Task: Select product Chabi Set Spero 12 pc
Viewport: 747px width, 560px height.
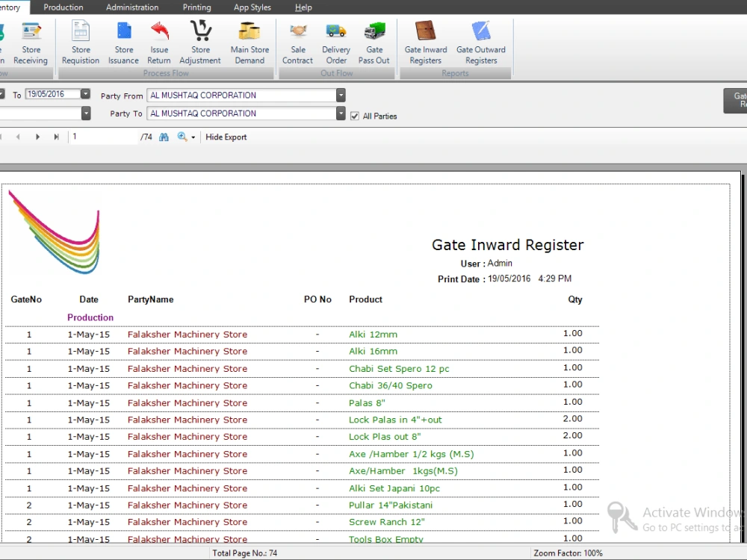Action: [x=399, y=369]
